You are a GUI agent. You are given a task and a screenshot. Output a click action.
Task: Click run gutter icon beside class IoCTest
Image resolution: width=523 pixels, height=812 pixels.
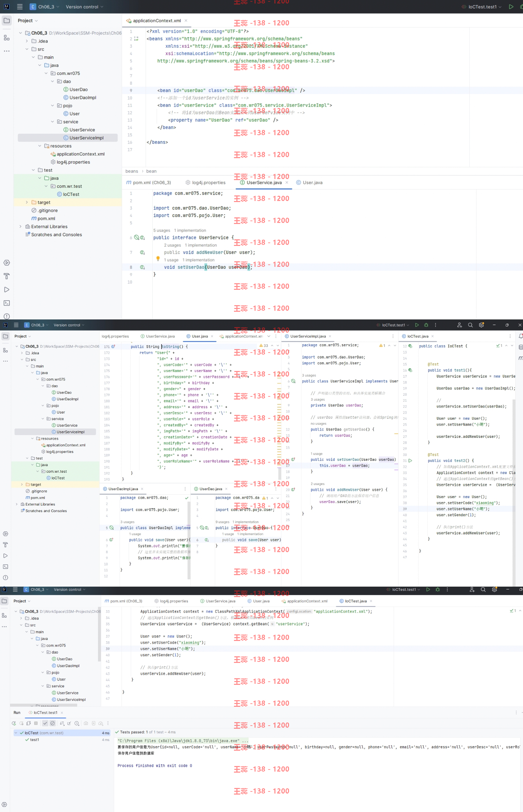(x=410, y=346)
